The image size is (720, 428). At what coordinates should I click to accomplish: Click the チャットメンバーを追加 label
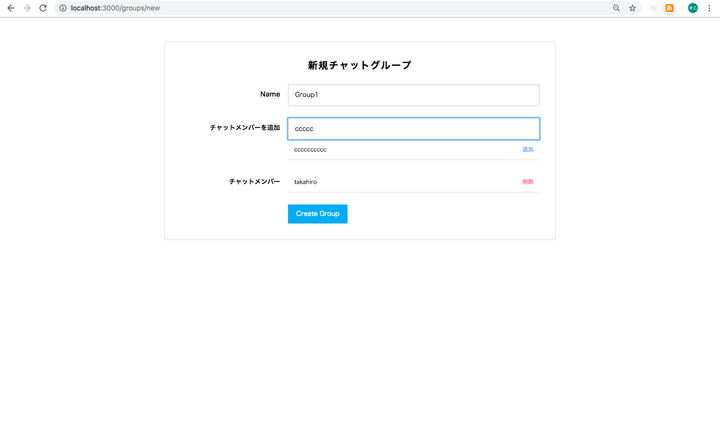pyautogui.click(x=245, y=128)
